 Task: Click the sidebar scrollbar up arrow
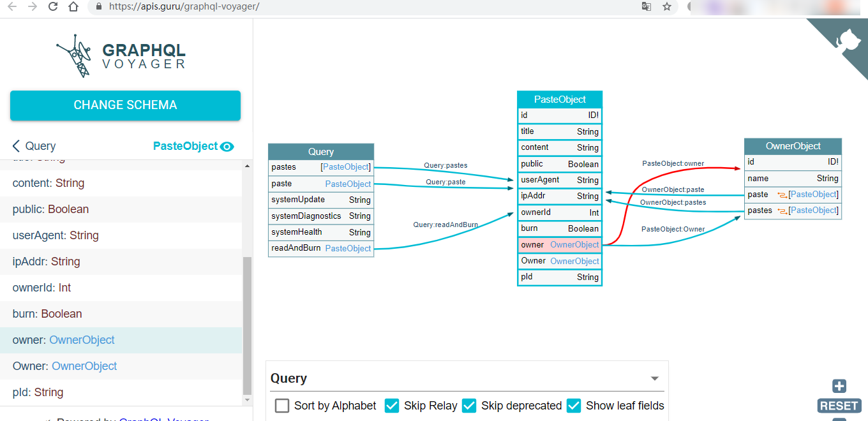248,166
